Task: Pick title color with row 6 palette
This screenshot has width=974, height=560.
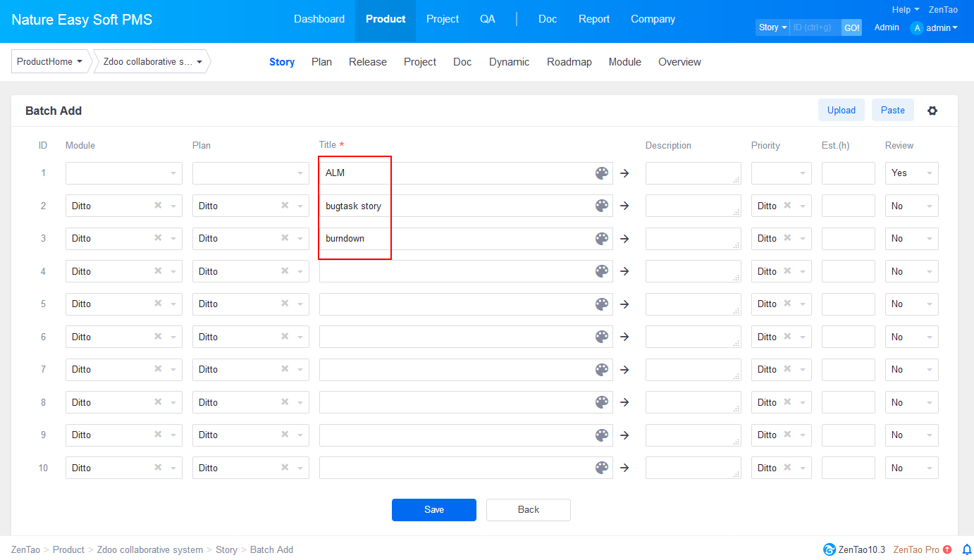Action: point(601,337)
